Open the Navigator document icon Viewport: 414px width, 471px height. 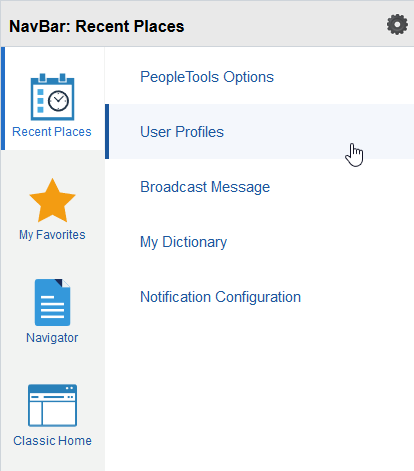pyautogui.click(x=52, y=302)
